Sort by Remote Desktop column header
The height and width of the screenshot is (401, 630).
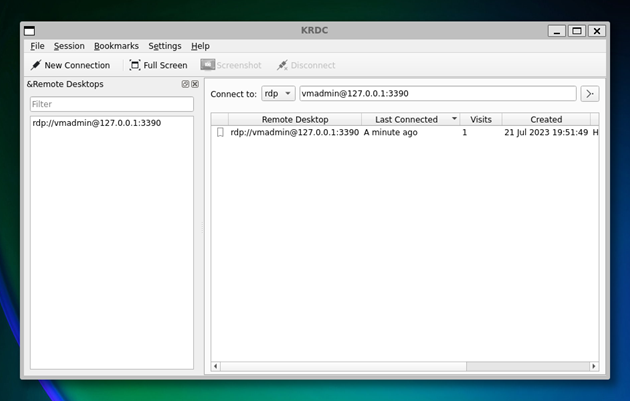coord(295,119)
